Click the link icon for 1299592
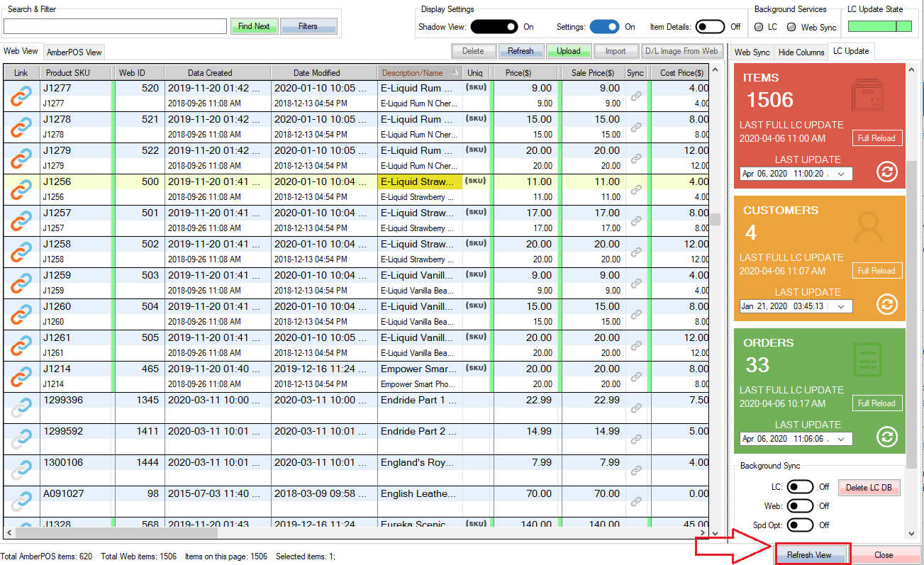 (x=21, y=439)
